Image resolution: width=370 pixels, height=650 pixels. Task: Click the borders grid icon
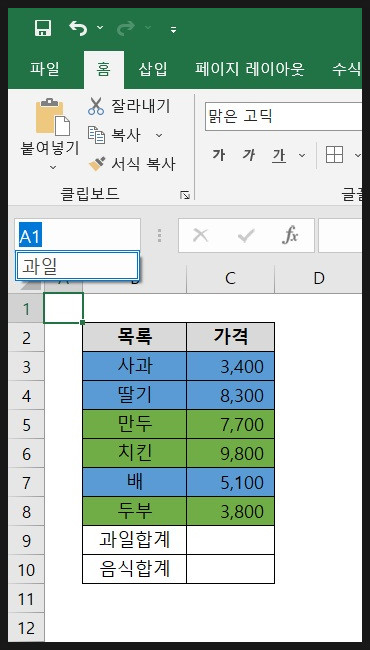point(334,155)
